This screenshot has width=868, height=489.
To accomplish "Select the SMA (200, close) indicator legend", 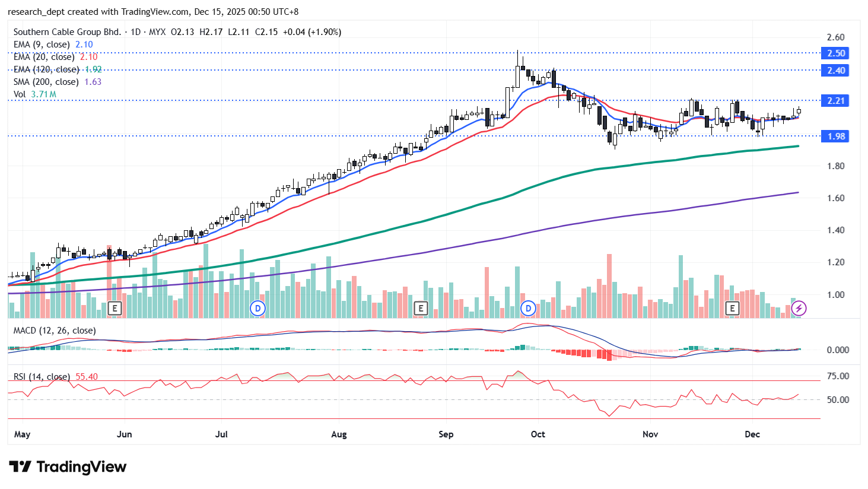I will (x=46, y=82).
